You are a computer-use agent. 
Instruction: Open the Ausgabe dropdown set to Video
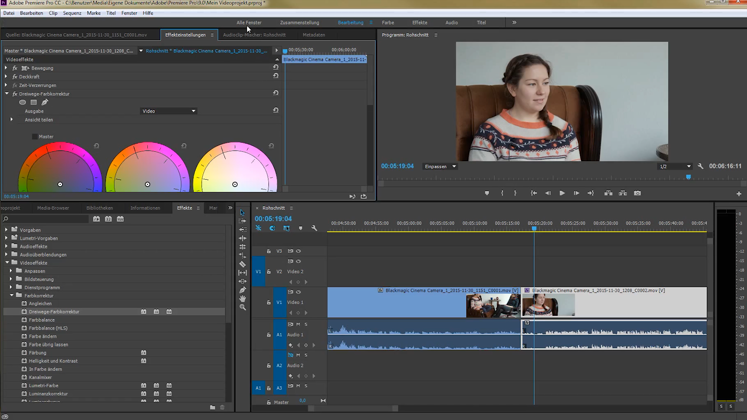[168, 111]
